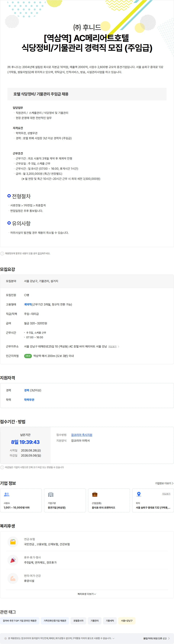
Task: Click the green 2호선 subway badge
Action: point(28,356)
